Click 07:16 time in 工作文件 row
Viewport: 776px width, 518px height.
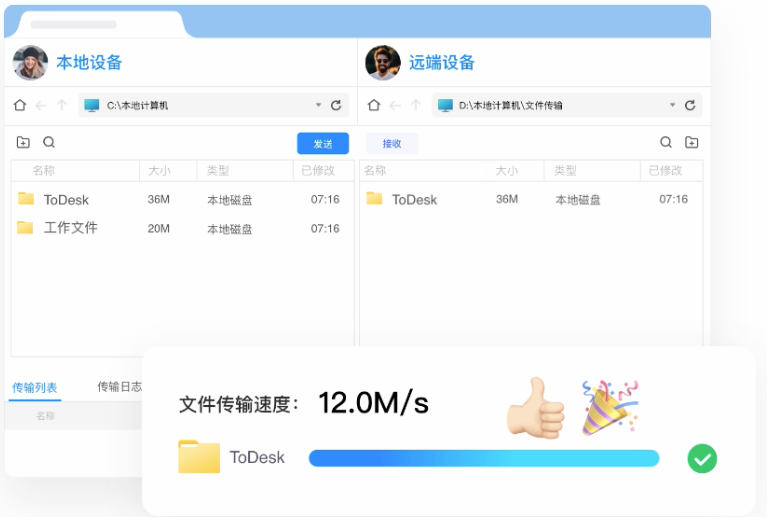[325, 229]
